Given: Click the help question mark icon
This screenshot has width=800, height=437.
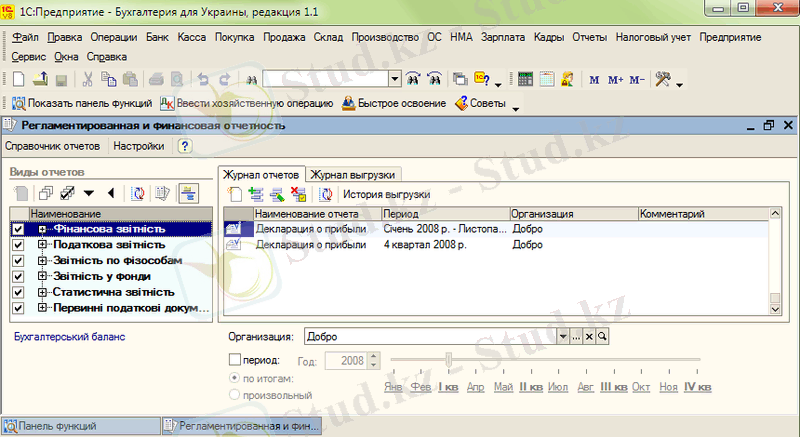Looking at the screenshot, I should 184,146.
